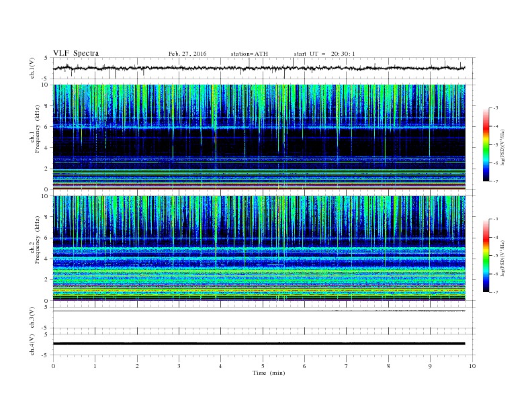This screenshot has height=411, width=532.
Task: Click the '4' kHz tick on ch.2 axis
Action: tap(46, 259)
